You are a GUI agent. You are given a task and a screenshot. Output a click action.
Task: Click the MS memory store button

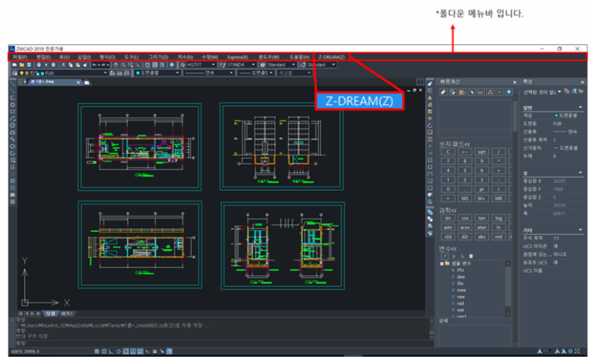(x=465, y=199)
